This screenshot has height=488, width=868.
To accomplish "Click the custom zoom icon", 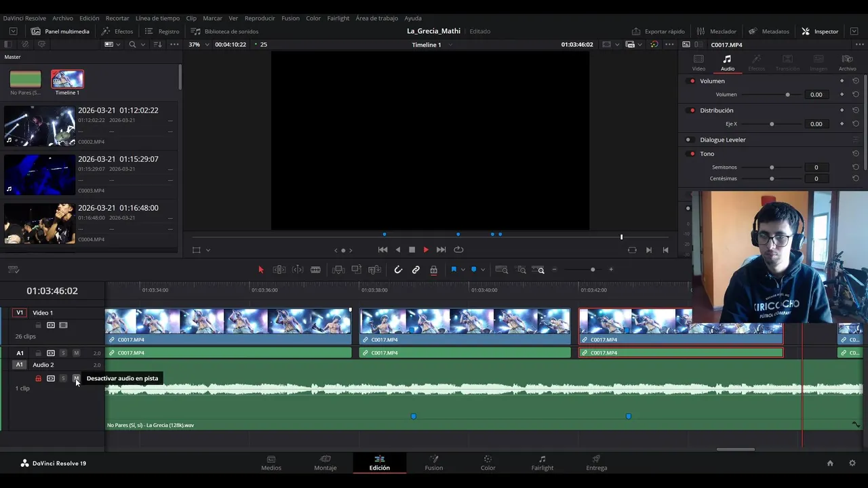I will [539, 270].
